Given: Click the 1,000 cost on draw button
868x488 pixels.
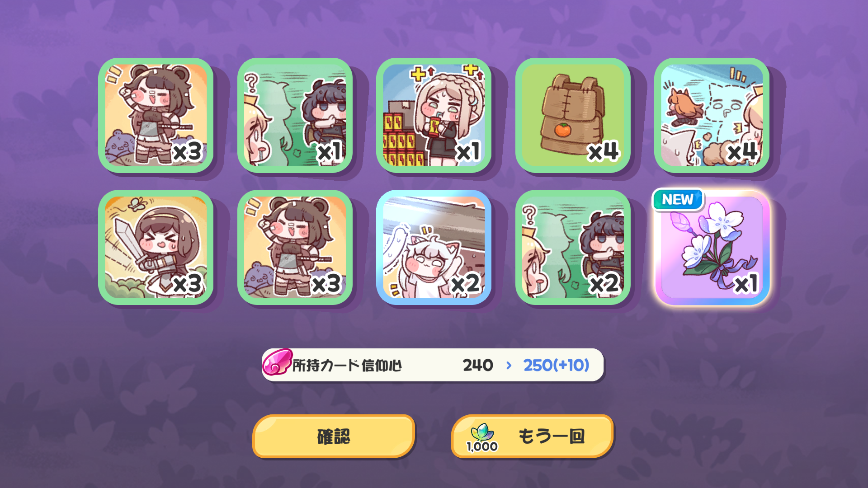Looking at the screenshot, I should (x=482, y=446).
